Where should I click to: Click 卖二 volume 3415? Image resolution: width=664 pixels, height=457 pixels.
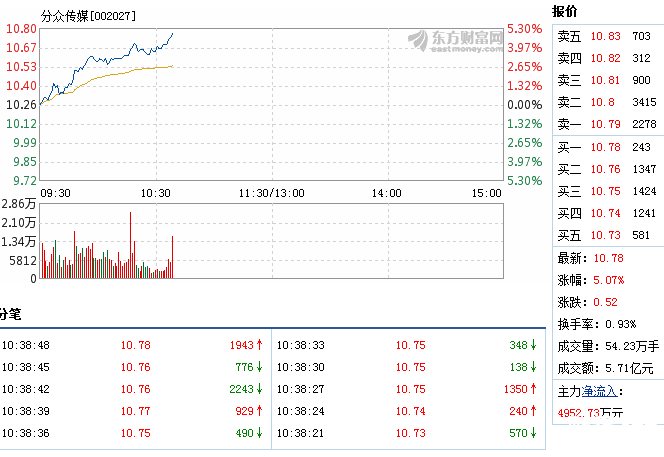coord(644,102)
